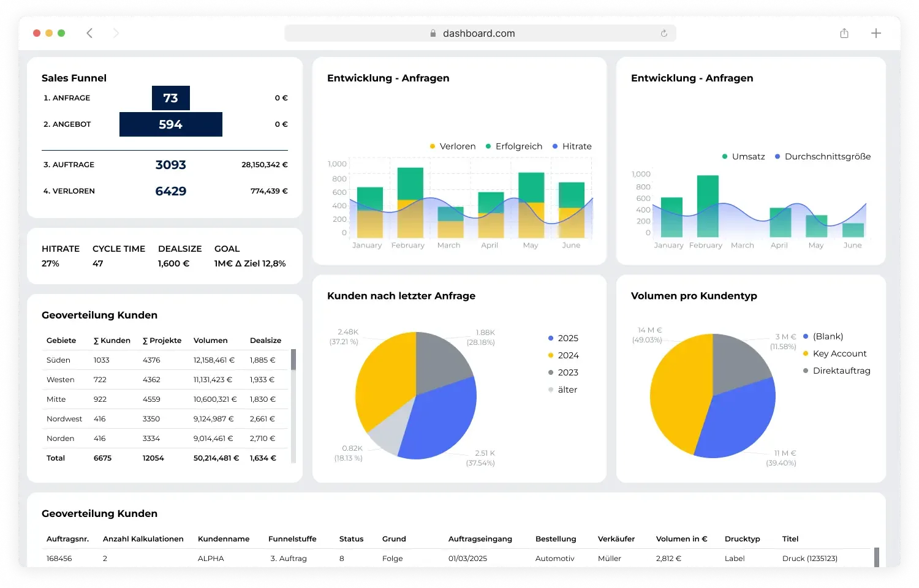
Task: Select the Süden row in the table
Action: coord(165,360)
